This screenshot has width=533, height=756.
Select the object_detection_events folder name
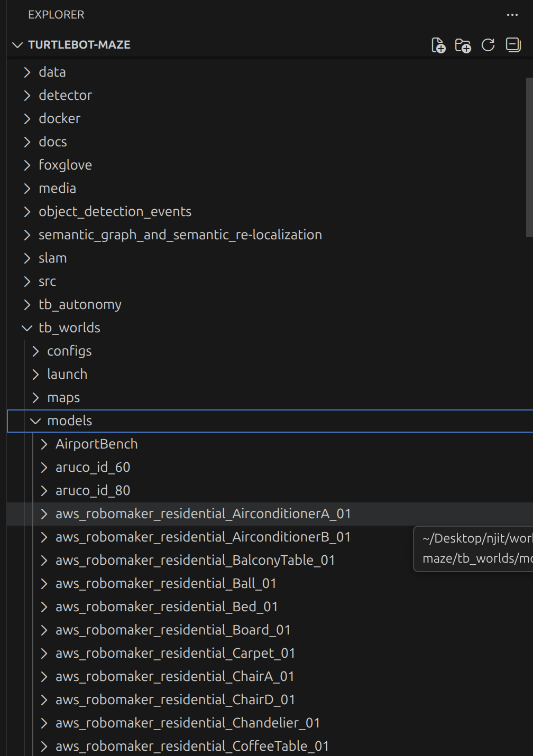pyautogui.click(x=115, y=212)
